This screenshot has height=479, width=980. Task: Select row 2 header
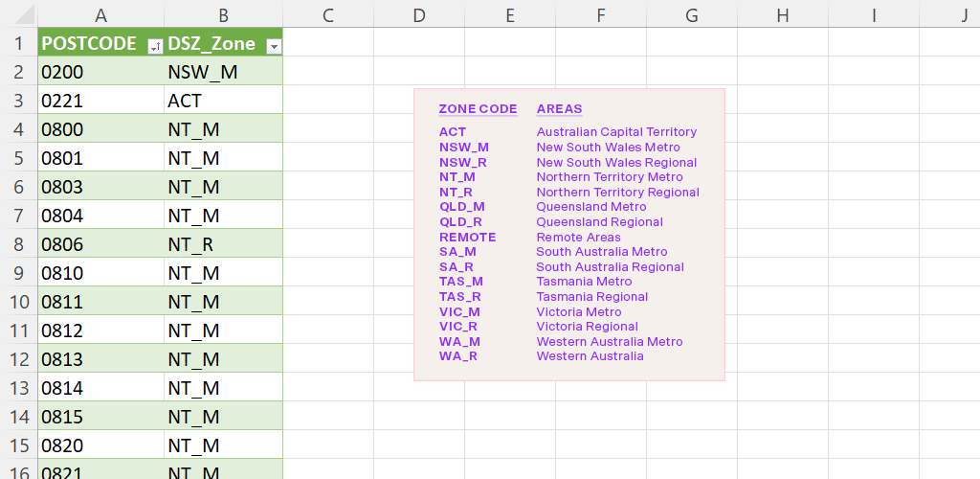click(19, 72)
